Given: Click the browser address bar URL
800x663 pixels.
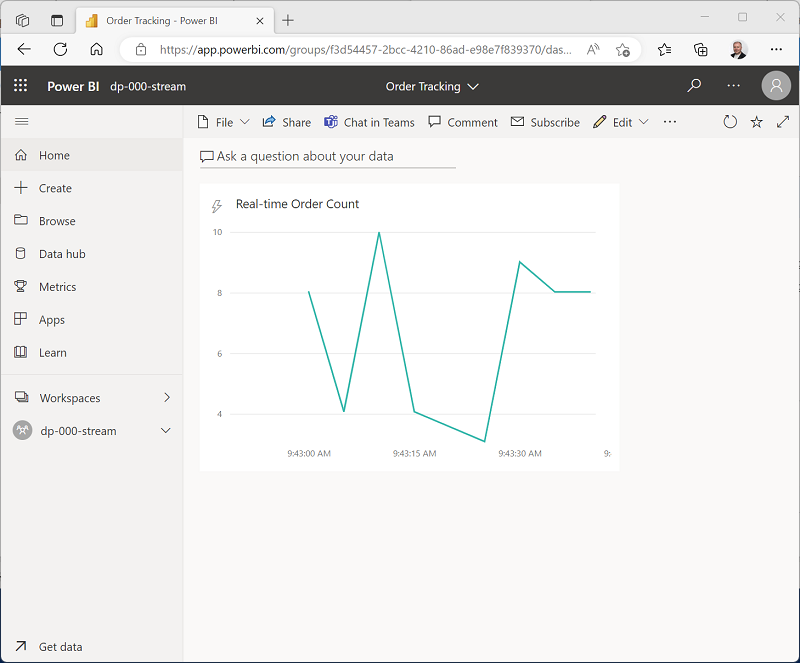Looking at the screenshot, I should pyautogui.click(x=365, y=50).
